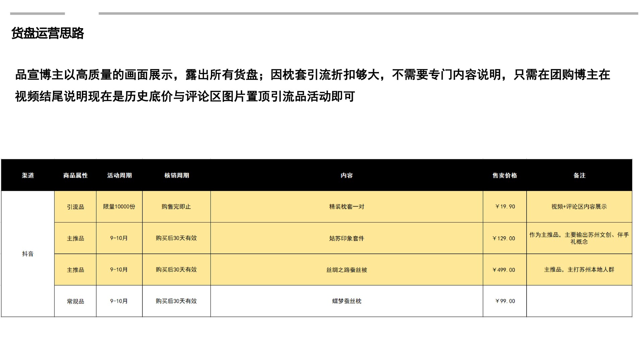The image size is (644, 362).
Task: Click the paragraph starting with 品宣博主以高质量
Action: (x=313, y=85)
